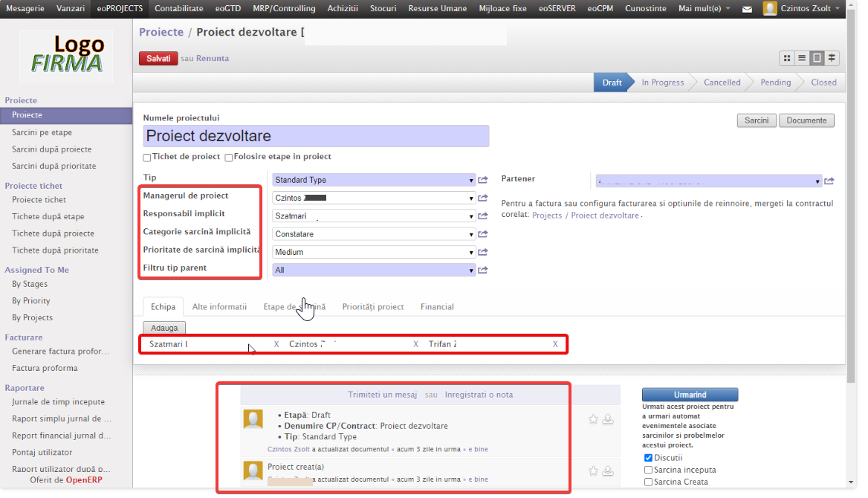Switch to kanban view icon
868x498 pixels.
(x=788, y=58)
